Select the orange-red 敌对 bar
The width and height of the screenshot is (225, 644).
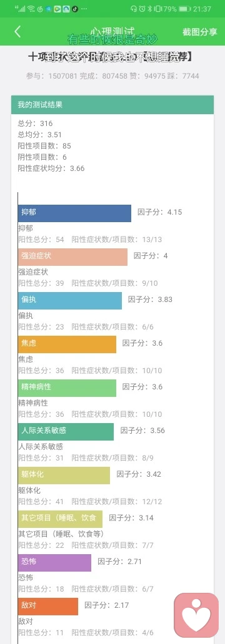pos(48,606)
